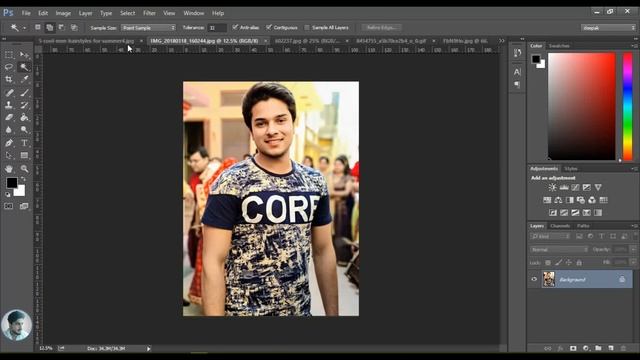Add a Color Balance adjustment
640x360 pixels.
(x=558, y=200)
